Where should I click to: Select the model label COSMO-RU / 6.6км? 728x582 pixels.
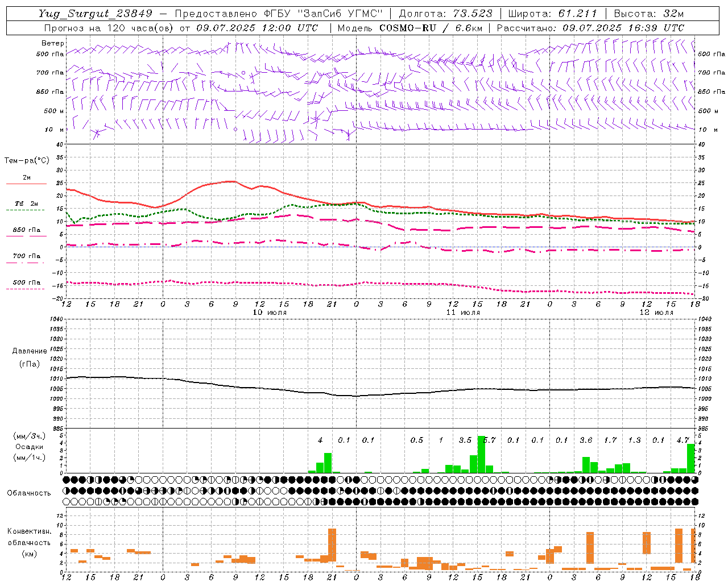[x=431, y=28]
